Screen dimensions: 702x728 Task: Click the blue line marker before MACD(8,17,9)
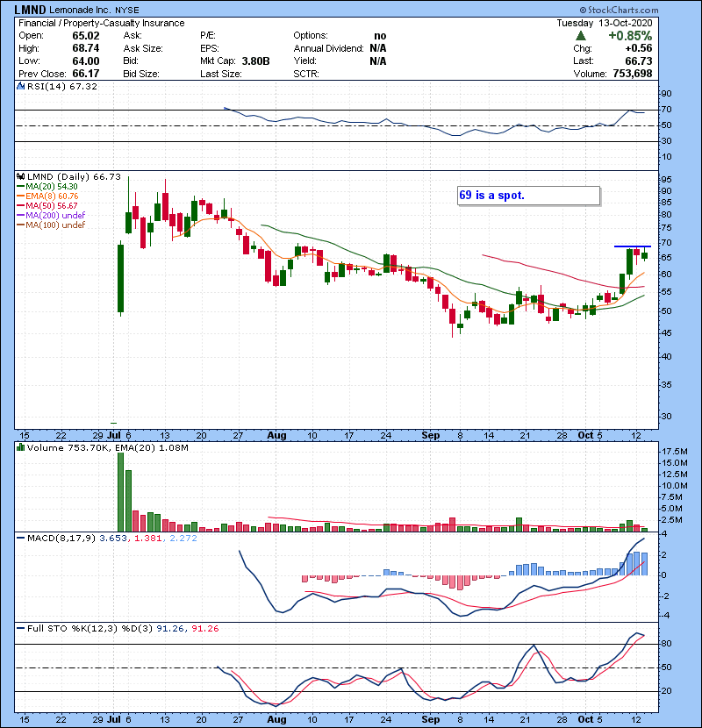[20, 539]
